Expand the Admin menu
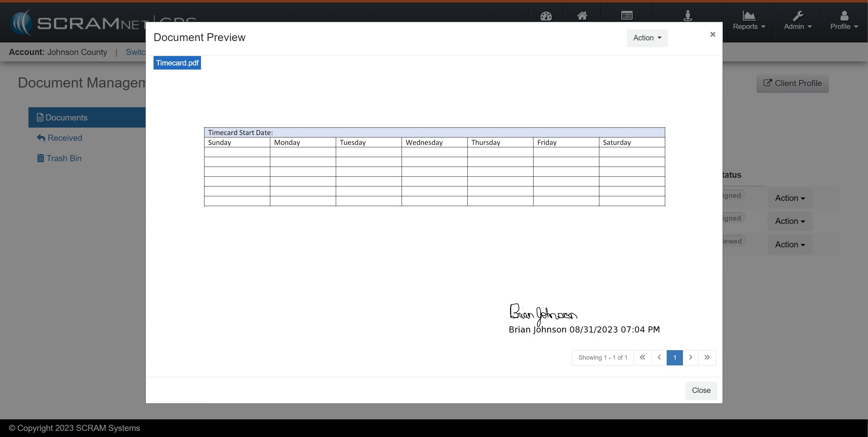The width and height of the screenshot is (868, 437). coord(798,21)
